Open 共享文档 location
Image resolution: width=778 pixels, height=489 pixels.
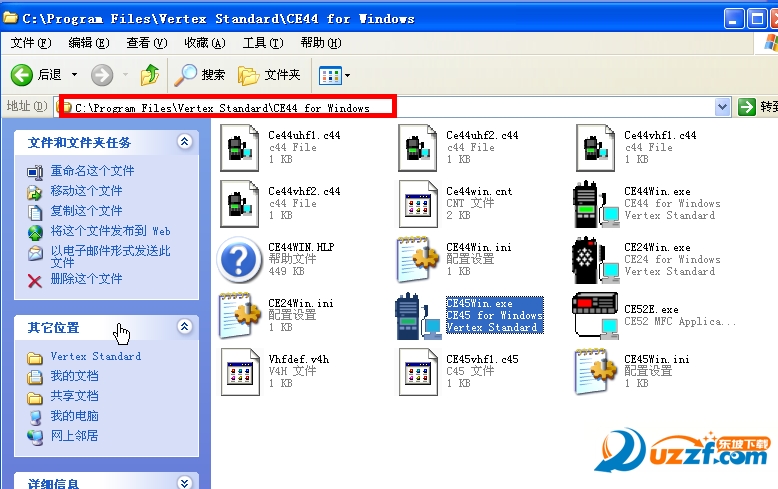(74, 396)
